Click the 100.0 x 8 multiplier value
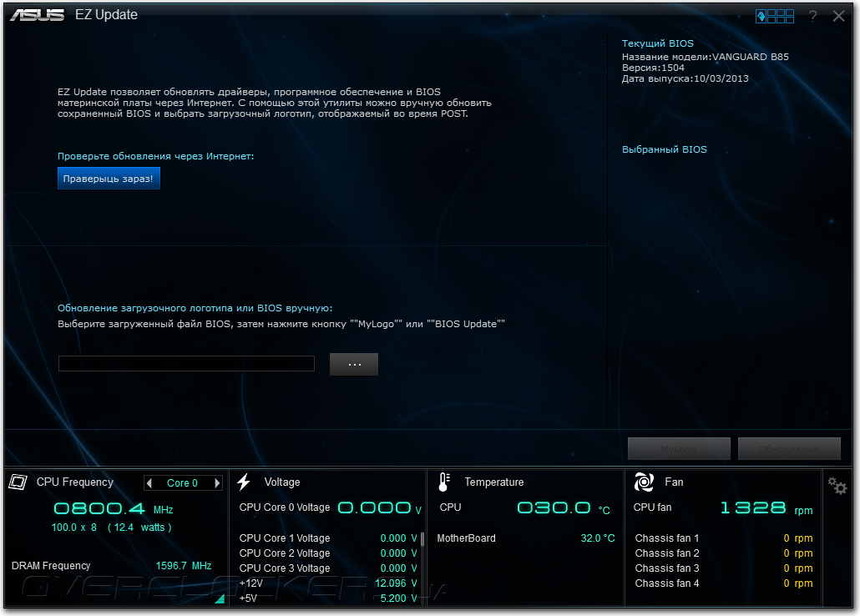This screenshot has height=616, width=860. (x=74, y=528)
